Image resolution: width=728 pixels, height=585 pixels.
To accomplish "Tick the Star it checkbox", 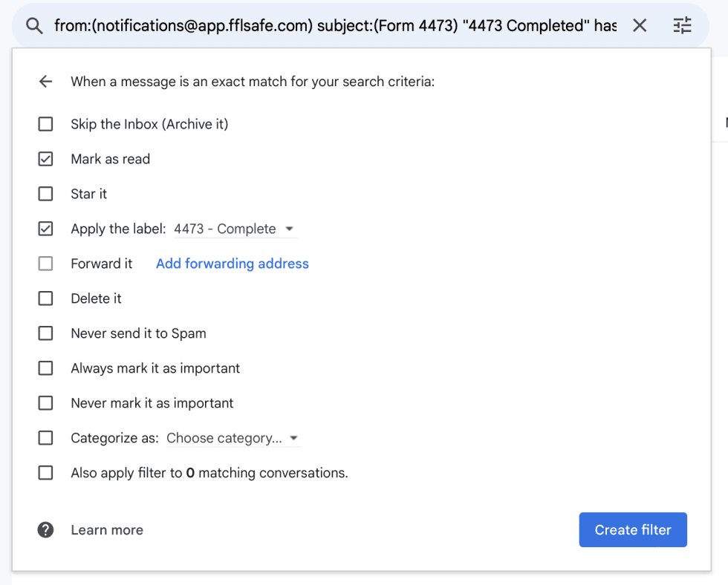I will pos(46,194).
